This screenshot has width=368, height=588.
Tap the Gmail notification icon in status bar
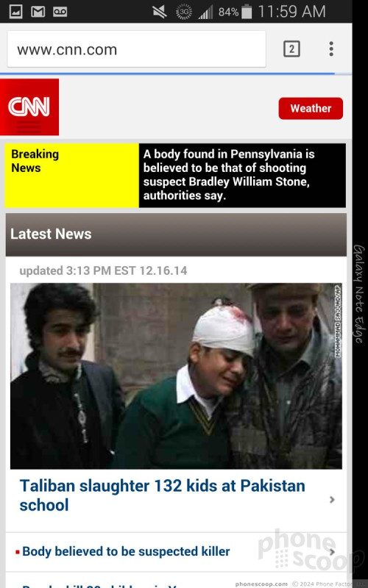click(38, 12)
